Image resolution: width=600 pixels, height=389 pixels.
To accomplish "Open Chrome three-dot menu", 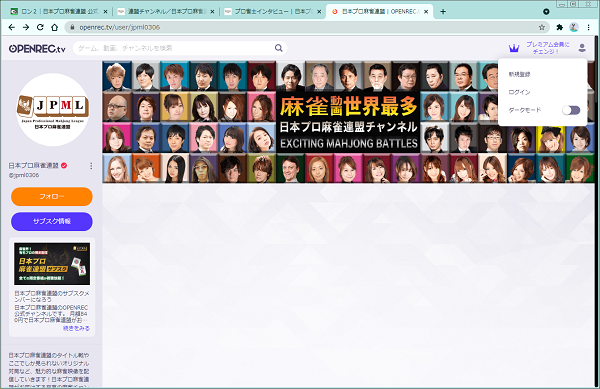I will (x=589, y=27).
